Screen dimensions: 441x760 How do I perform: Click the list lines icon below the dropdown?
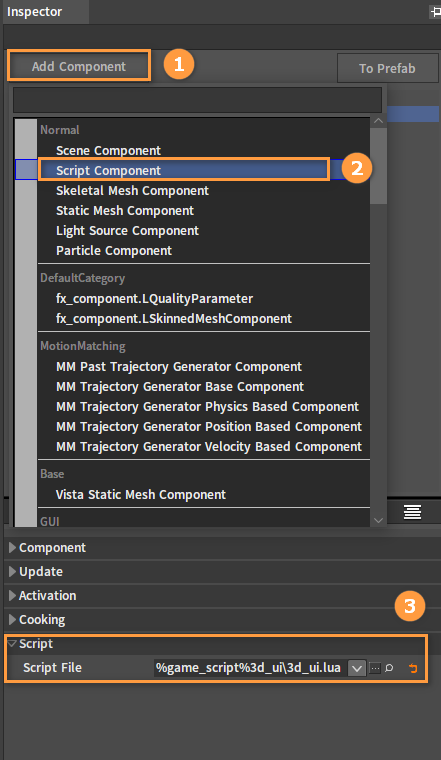pyautogui.click(x=412, y=512)
